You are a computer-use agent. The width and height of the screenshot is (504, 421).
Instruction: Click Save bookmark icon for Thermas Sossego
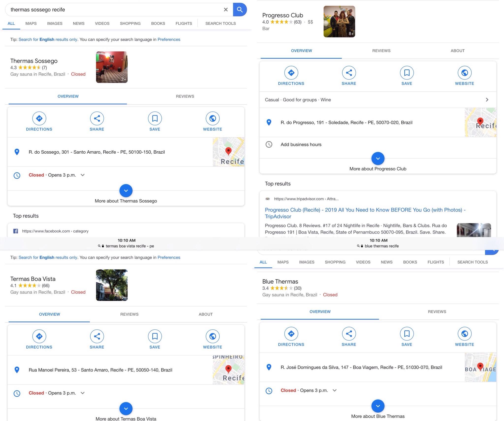tap(155, 118)
